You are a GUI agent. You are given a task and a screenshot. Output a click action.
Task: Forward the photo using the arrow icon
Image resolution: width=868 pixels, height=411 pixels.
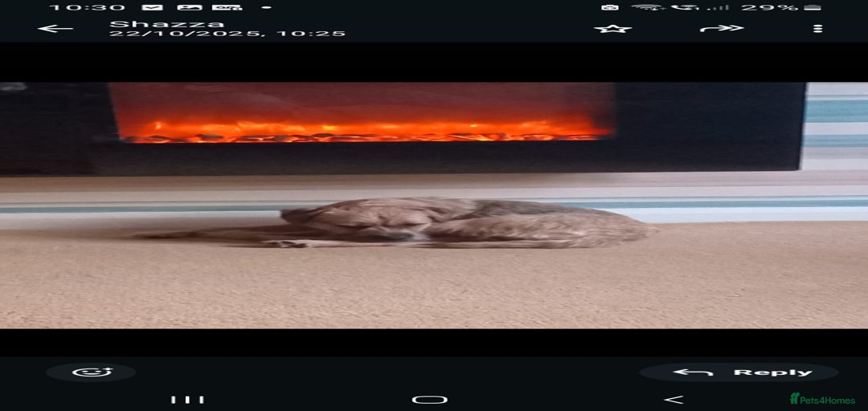point(721,28)
